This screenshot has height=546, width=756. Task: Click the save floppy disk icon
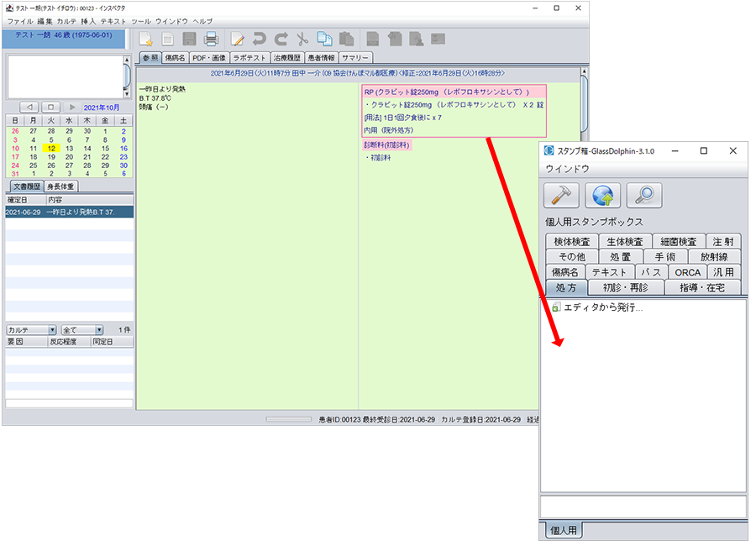pyautogui.click(x=190, y=39)
